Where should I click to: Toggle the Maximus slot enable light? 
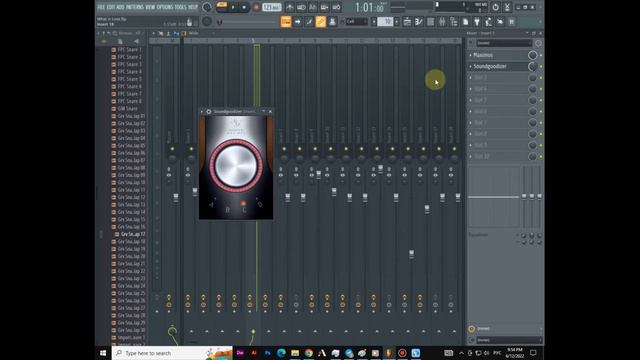[x=541, y=55]
